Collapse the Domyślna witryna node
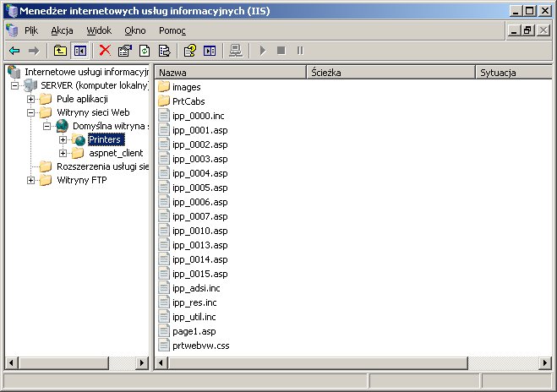 tap(46, 126)
